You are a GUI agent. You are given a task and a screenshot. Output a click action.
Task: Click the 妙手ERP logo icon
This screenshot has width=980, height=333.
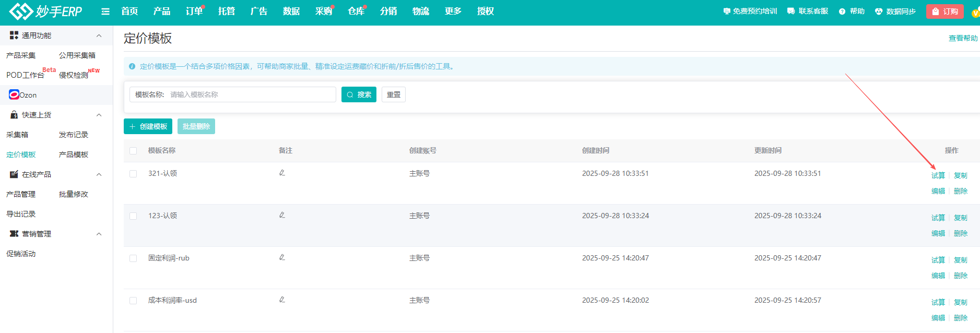pyautogui.click(x=21, y=11)
